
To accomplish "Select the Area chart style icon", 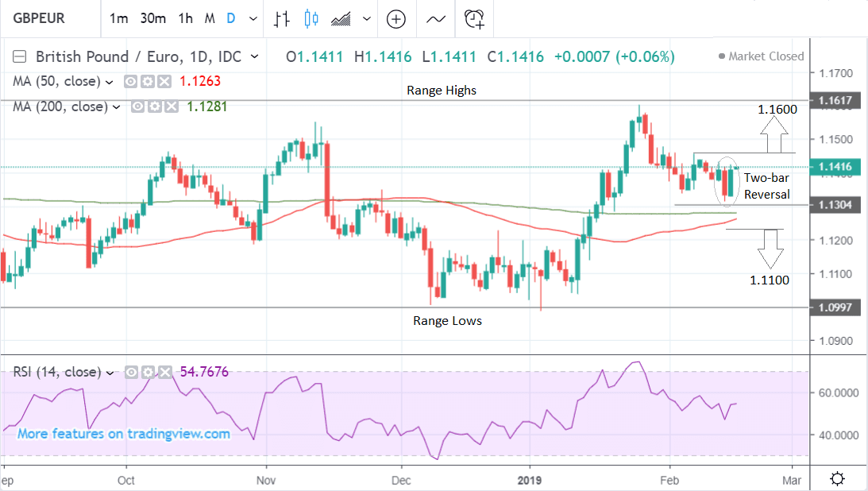I will click(x=341, y=18).
